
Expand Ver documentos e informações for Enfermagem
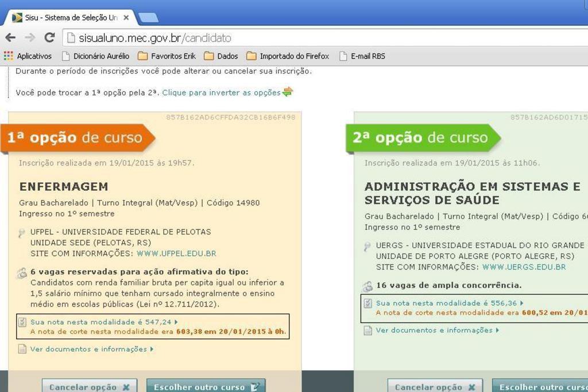point(92,349)
